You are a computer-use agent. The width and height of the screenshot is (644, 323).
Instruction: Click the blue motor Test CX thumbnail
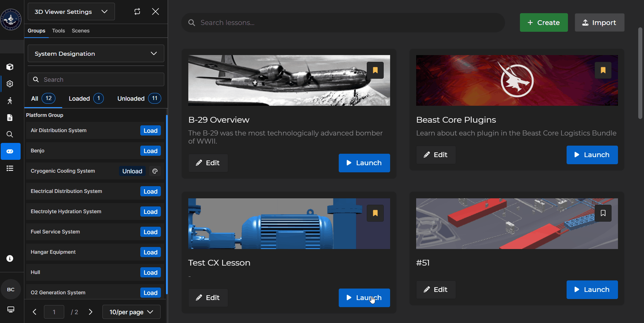point(289,224)
